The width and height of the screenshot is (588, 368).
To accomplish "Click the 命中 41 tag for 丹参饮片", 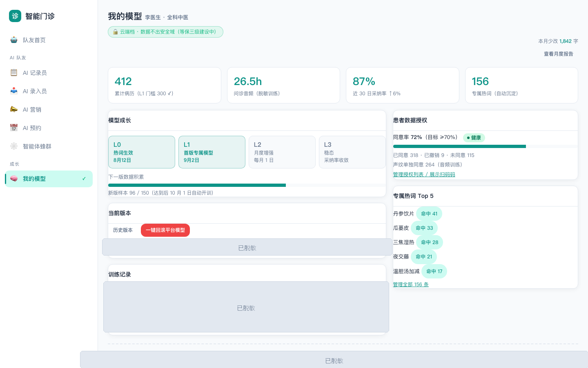I will 429,214.
